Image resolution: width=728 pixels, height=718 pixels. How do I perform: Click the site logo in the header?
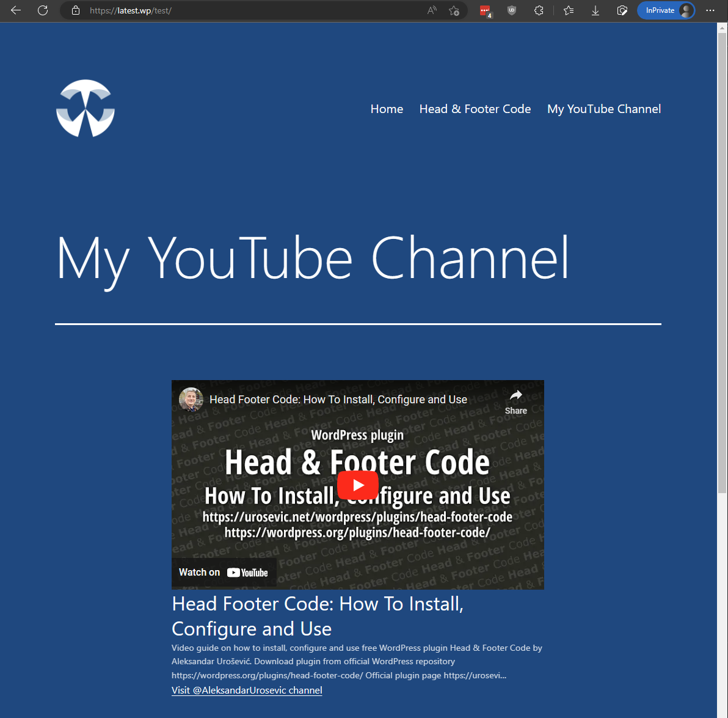point(86,108)
